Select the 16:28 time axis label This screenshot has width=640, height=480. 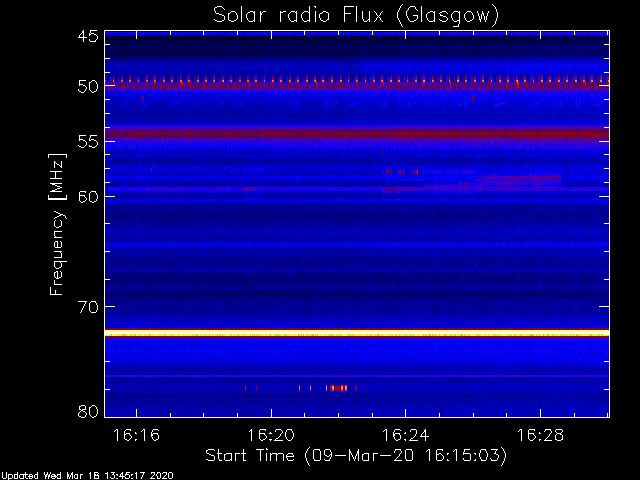tap(540, 435)
